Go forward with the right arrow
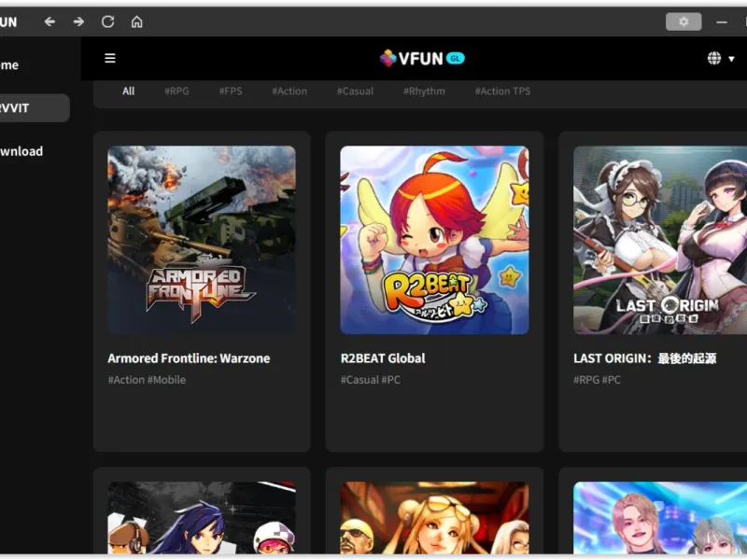Screen dimensions: 747x560 78,21
